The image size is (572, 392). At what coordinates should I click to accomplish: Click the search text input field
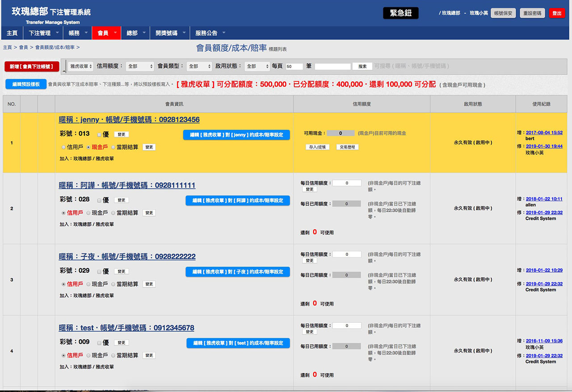pos(332,67)
